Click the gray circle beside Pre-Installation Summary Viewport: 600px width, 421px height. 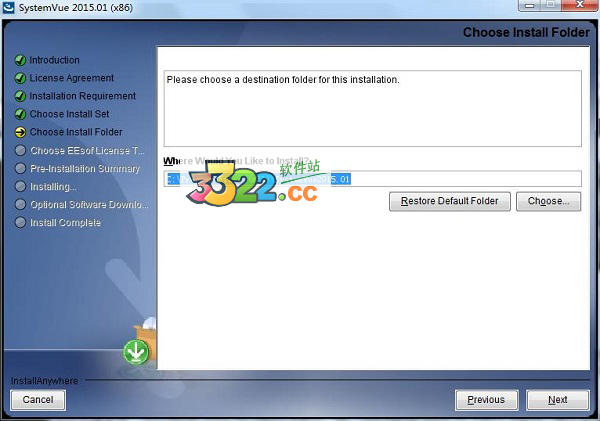click(x=20, y=168)
